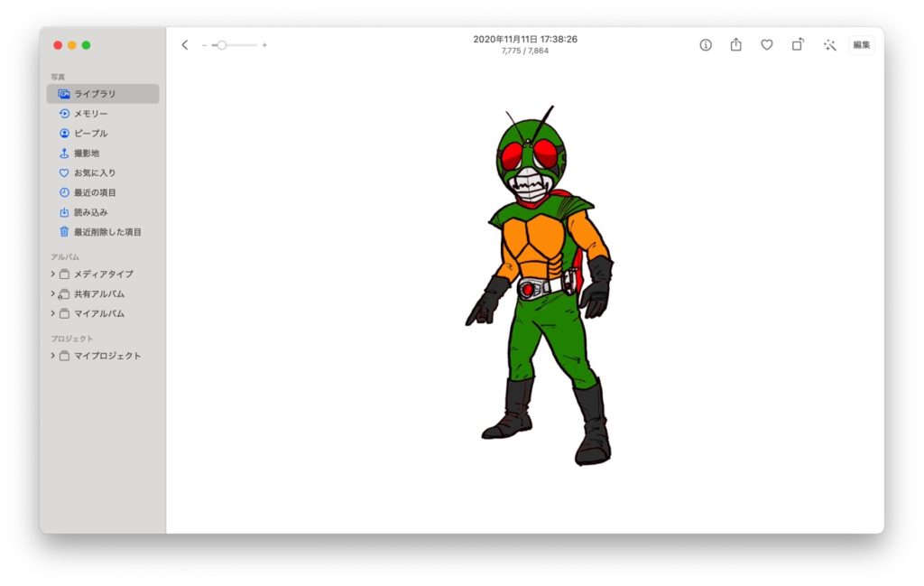Click the 写真 section header

[58, 77]
